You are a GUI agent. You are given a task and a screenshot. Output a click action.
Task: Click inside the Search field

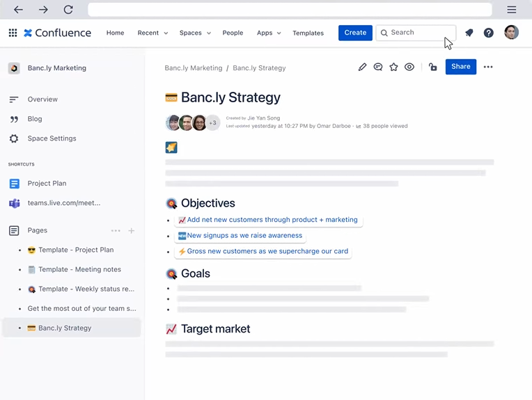(416, 33)
